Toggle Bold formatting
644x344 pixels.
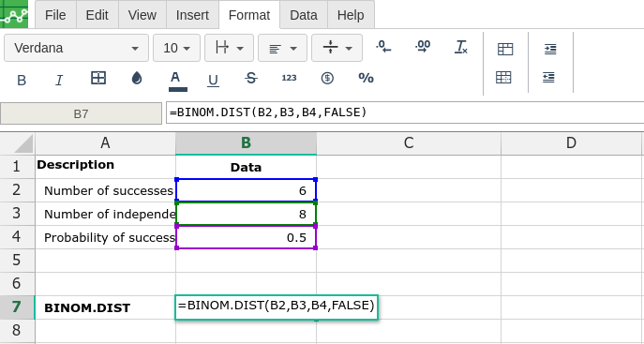point(22,80)
